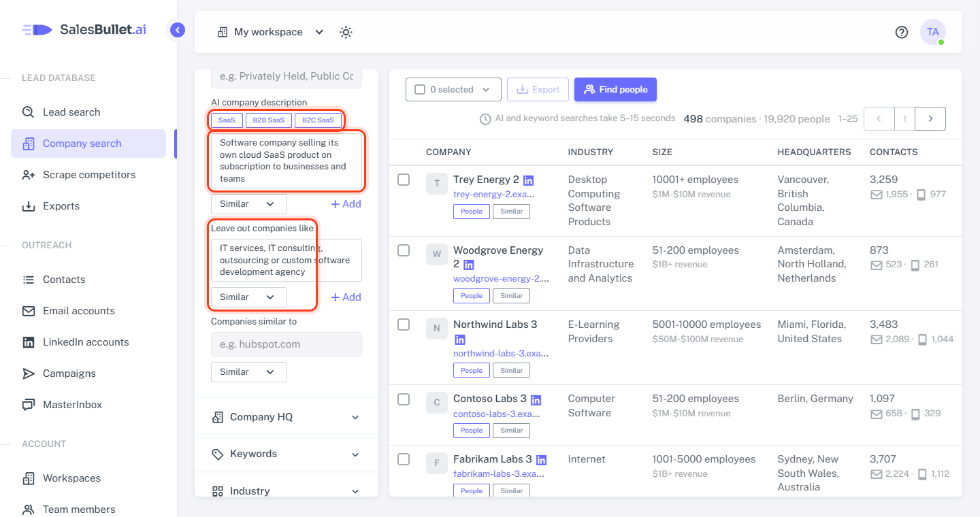
Task: Click the Keywords tag icon
Action: [x=218, y=454]
